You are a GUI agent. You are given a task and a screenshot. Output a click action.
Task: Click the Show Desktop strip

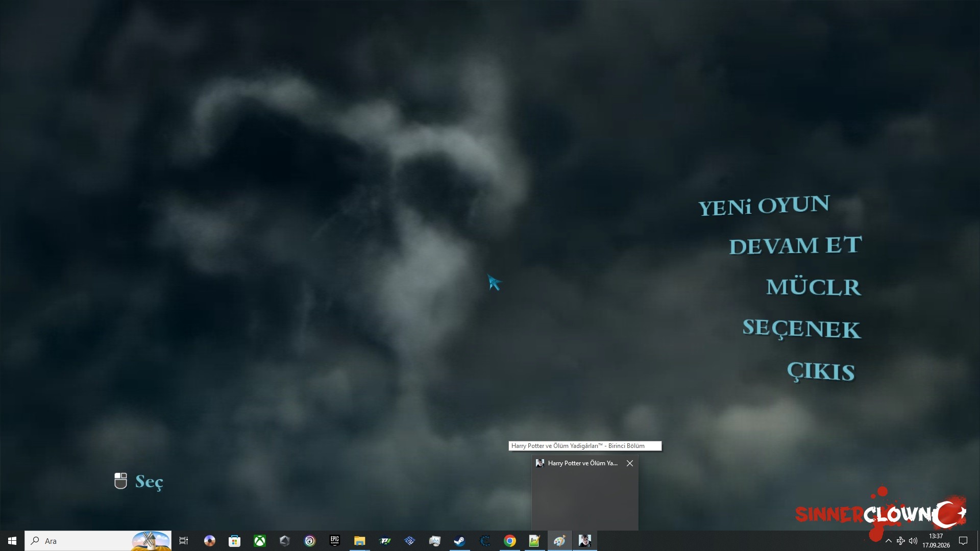tap(978, 541)
